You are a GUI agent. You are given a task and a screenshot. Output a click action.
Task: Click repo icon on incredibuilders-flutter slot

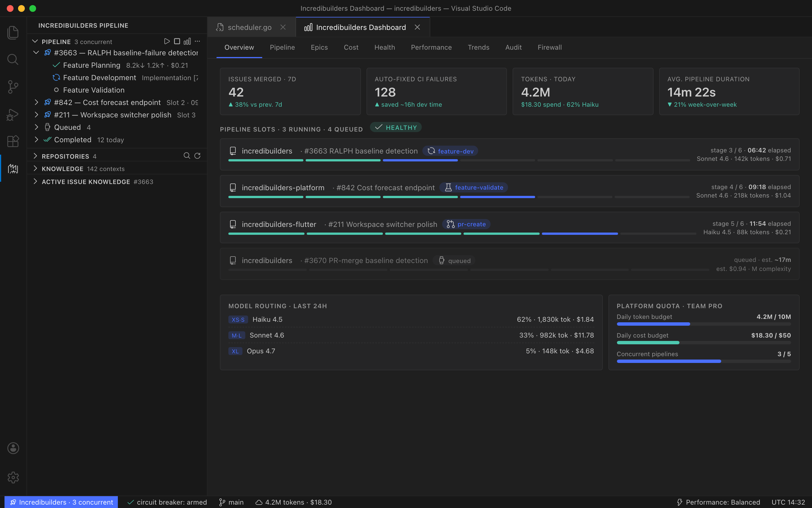tap(233, 224)
